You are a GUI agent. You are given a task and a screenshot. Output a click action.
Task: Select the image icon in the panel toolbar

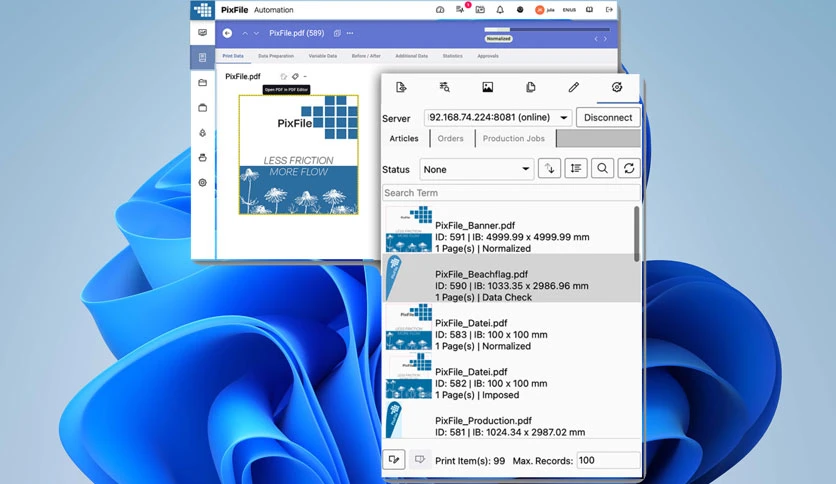coord(487,87)
